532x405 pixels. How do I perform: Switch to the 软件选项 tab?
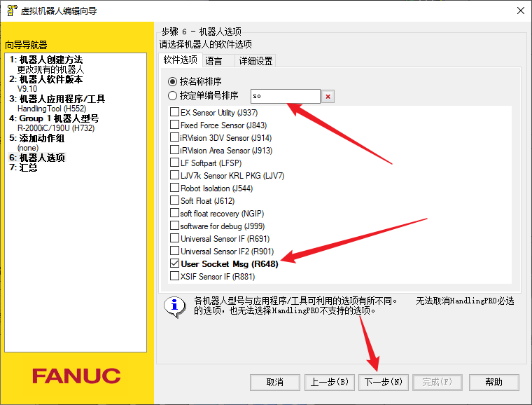(x=180, y=60)
